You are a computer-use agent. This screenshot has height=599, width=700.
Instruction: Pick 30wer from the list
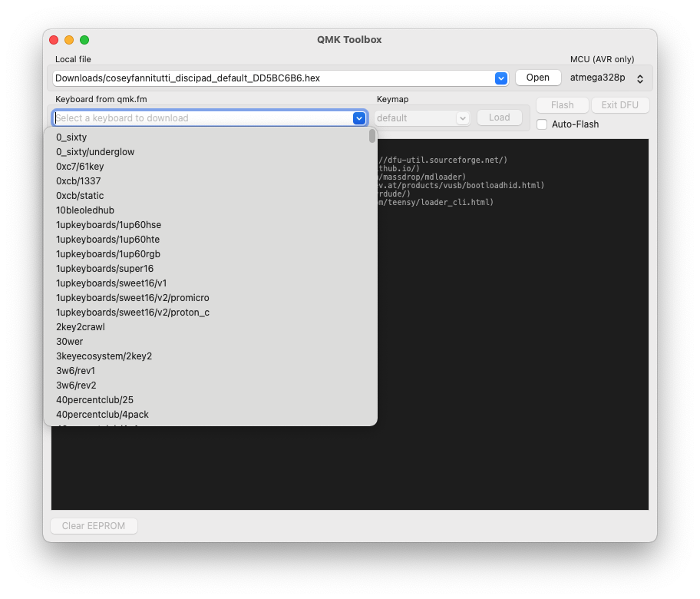point(210,342)
